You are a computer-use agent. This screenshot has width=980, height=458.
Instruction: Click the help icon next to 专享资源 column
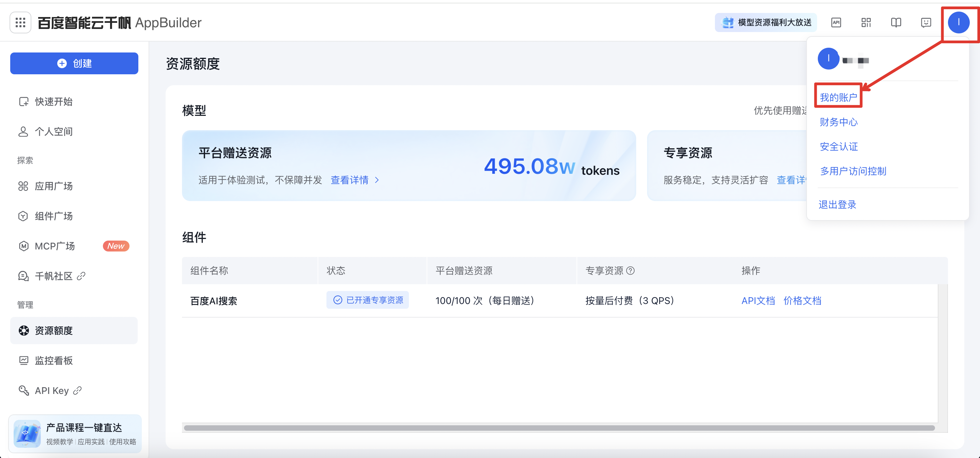point(630,271)
